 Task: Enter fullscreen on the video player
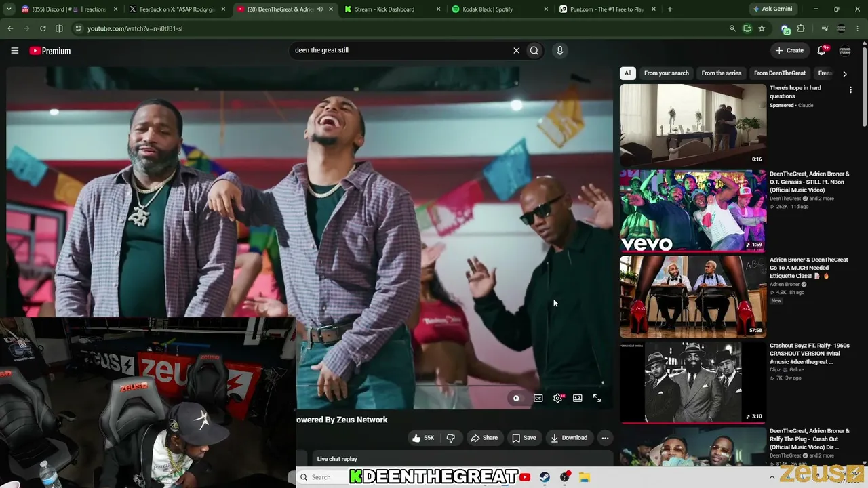pyautogui.click(x=597, y=399)
